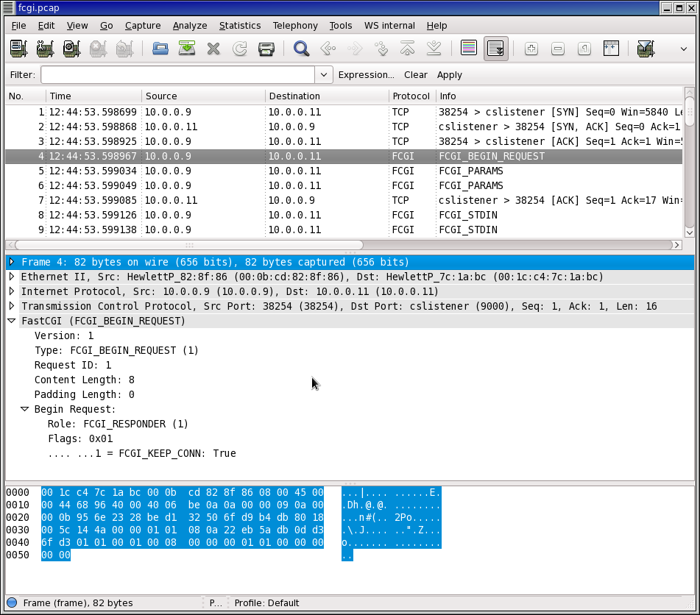This screenshot has height=615, width=700.
Task: Click the greyed stop capture icon
Action: tap(98, 49)
